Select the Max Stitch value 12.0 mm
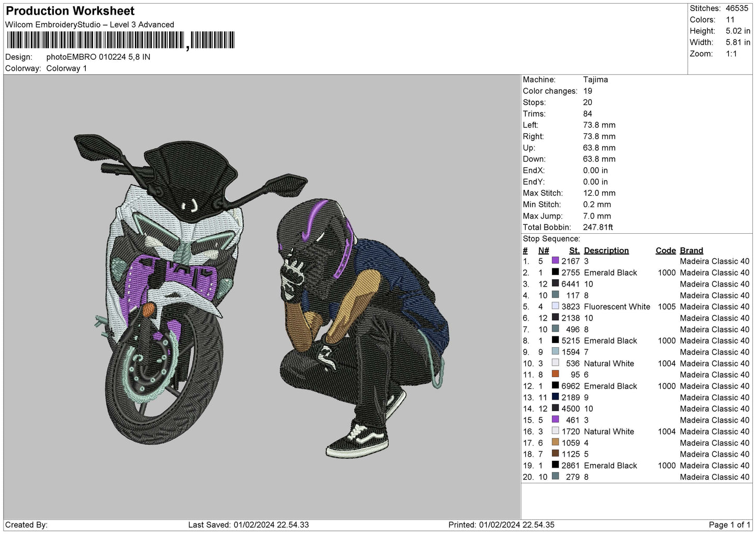756x534 pixels. point(600,193)
